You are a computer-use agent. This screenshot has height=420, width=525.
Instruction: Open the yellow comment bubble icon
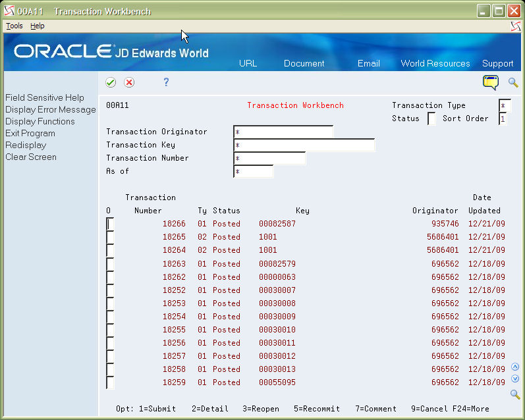491,82
